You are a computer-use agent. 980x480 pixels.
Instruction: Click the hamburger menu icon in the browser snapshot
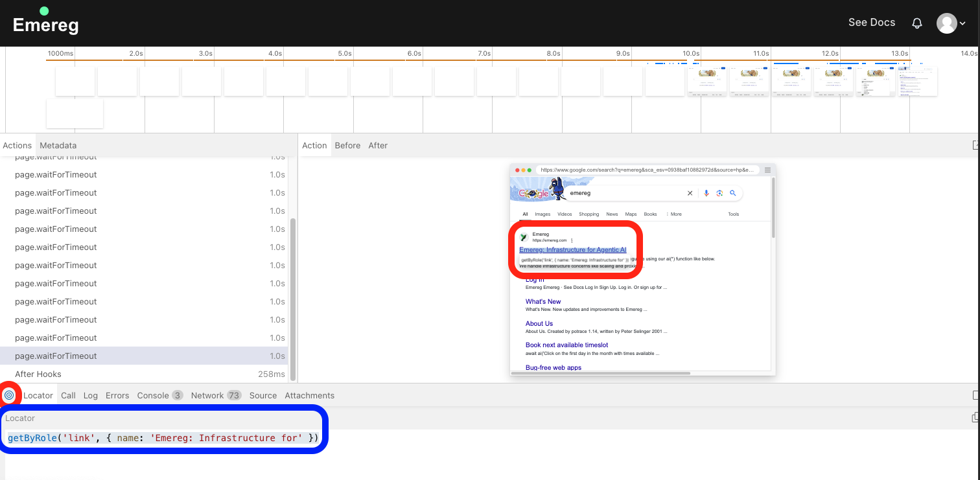(767, 170)
